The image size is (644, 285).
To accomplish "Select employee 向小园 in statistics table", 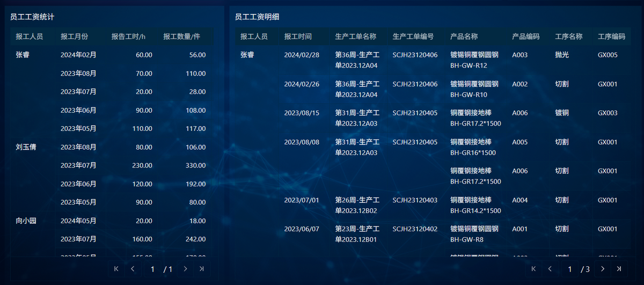I will point(26,221).
